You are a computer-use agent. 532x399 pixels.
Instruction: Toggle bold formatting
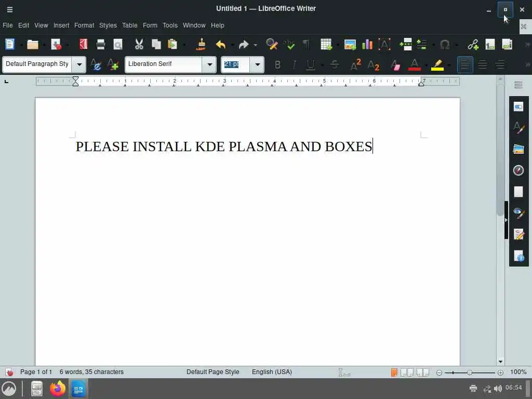click(x=277, y=64)
